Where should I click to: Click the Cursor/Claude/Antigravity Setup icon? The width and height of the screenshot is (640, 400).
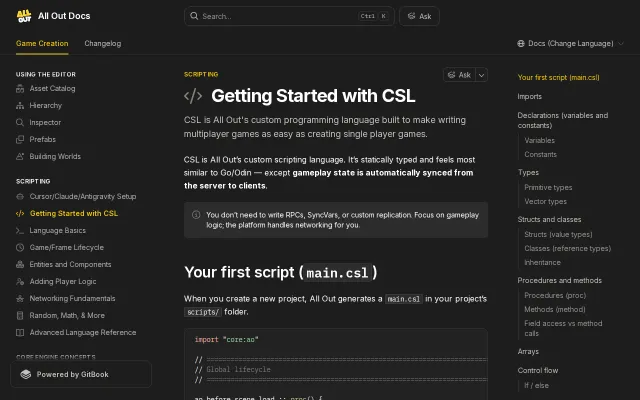tap(20, 196)
